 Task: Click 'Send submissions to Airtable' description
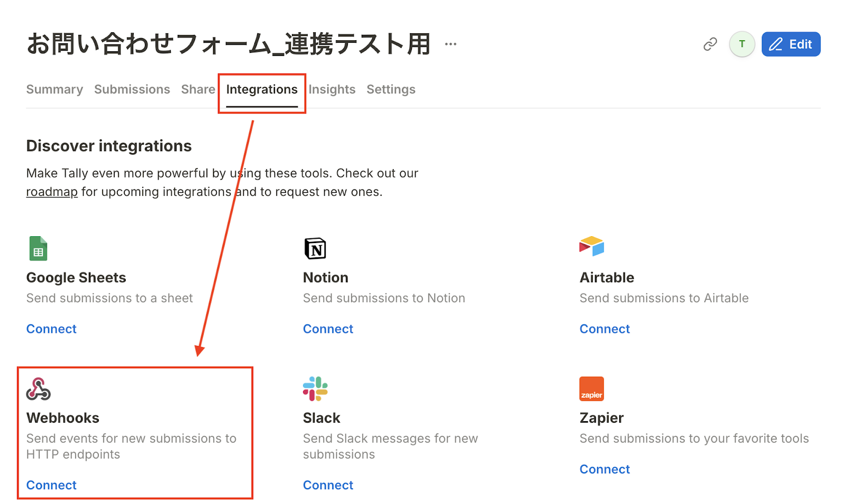[x=664, y=298]
